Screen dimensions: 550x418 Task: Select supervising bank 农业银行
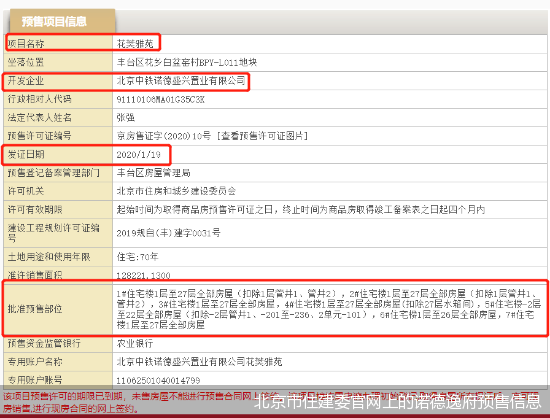coord(135,343)
